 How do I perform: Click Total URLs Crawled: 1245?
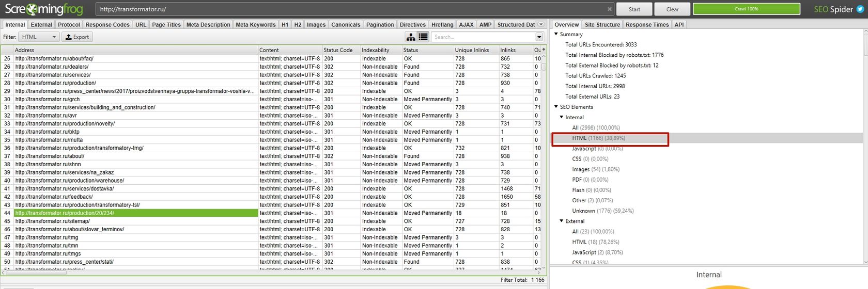[x=595, y=75]
